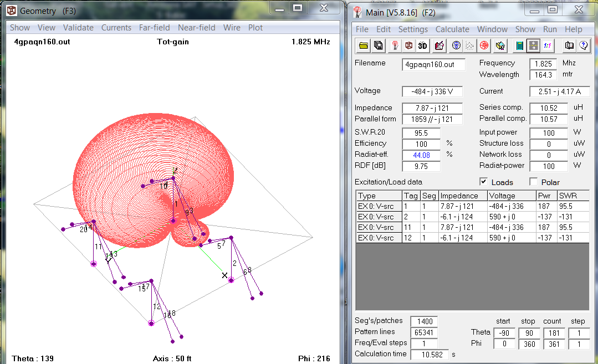The image size is (598, 364).
Task: Click the teal calculator toolbar icon
Action: point(519,46)
